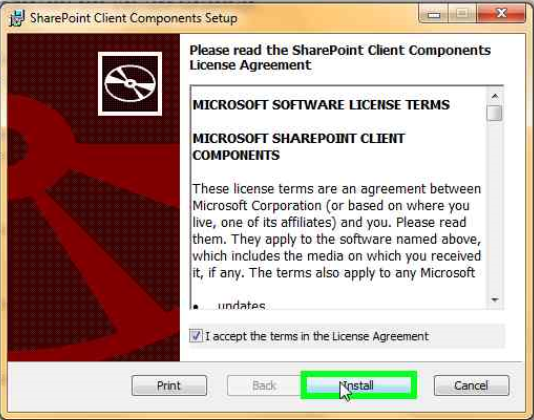534x420 pixels.
Task: Cancel the SharePoint setup
Action: [471, 386]
